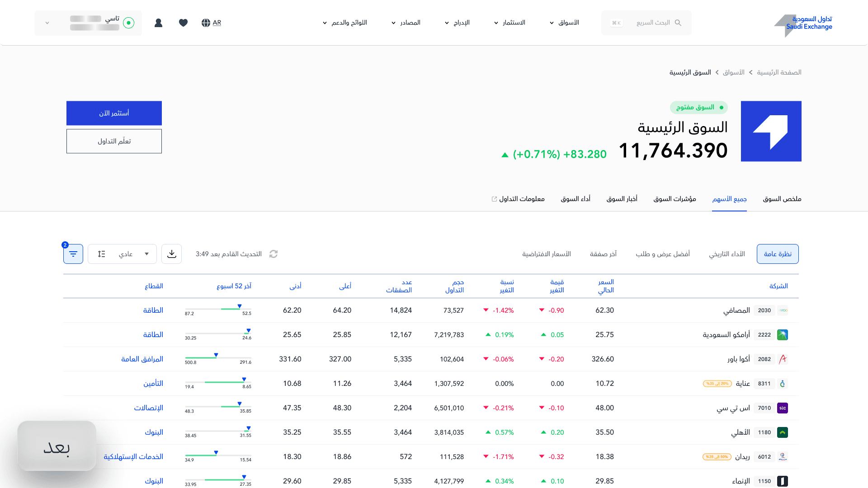Click the AR globe language switcher

(211, 23)
